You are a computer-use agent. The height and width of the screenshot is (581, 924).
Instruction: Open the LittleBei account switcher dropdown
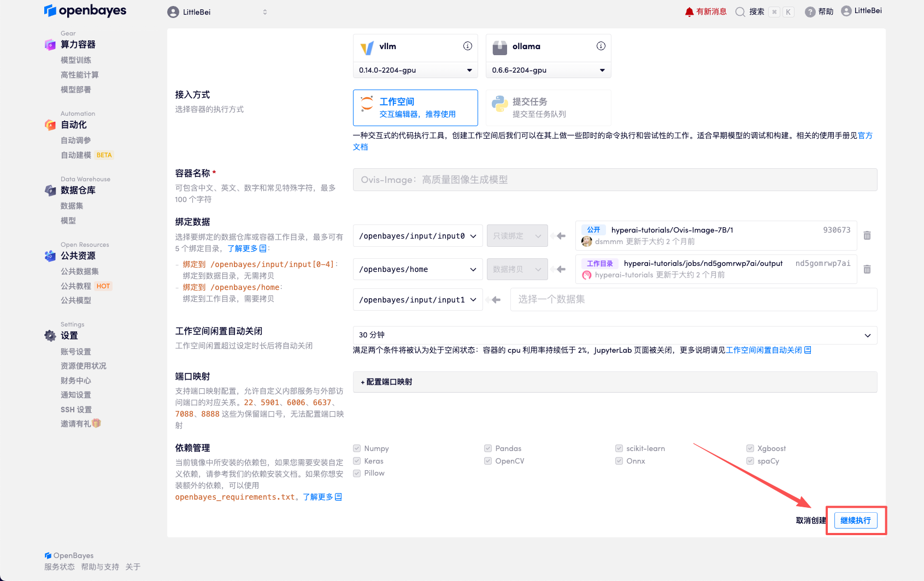[217, 12]
